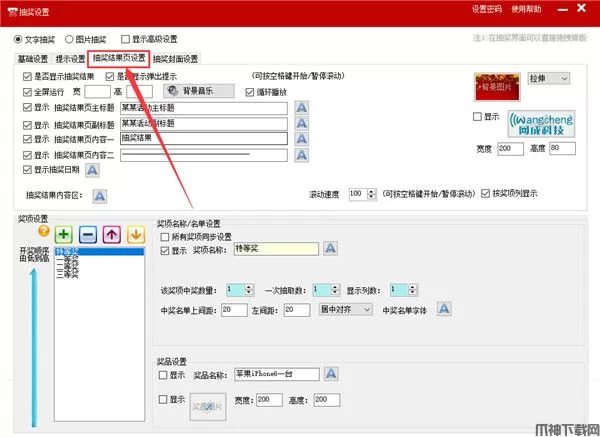
Task: Toggle 显示抽奖日期 checkbox
Action: pyautogui.click(x=27, y=170)
